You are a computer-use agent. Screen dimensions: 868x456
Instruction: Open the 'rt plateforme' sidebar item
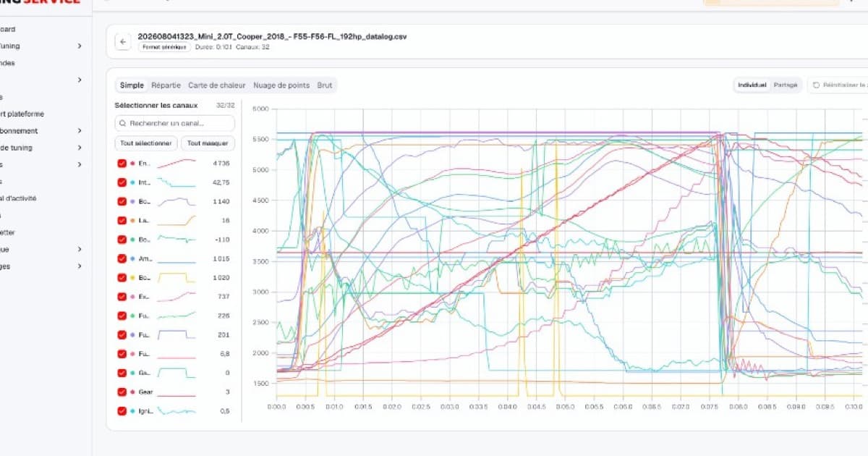(22, 114)
